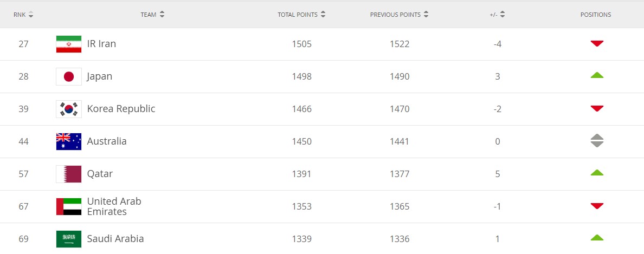Sort by TOTAL POINTS sort arrows
Viewport: 644px width, 254px height.
click(x=323, y=15)
